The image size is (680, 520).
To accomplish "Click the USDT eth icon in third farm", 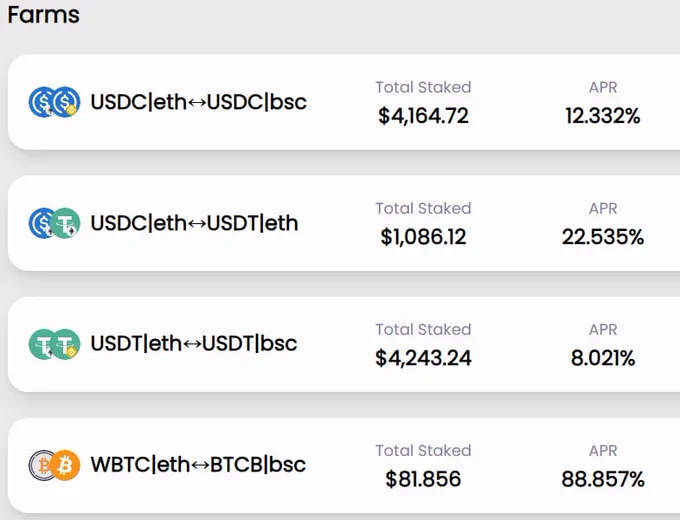I will [x=41, y=344].
